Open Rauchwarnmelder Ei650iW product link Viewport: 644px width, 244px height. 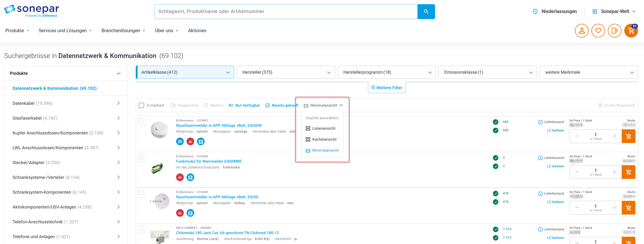pyautogui.click(x=219, y=126)
